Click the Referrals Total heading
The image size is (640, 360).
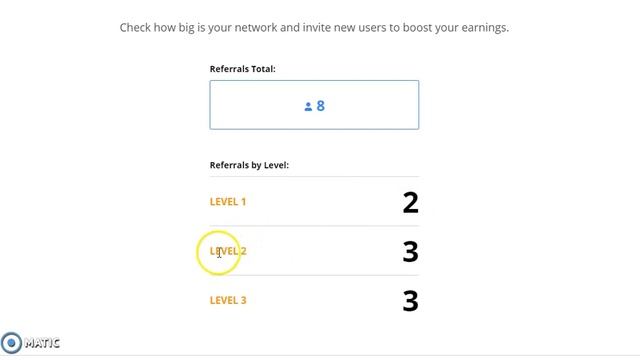click(242, 69)
